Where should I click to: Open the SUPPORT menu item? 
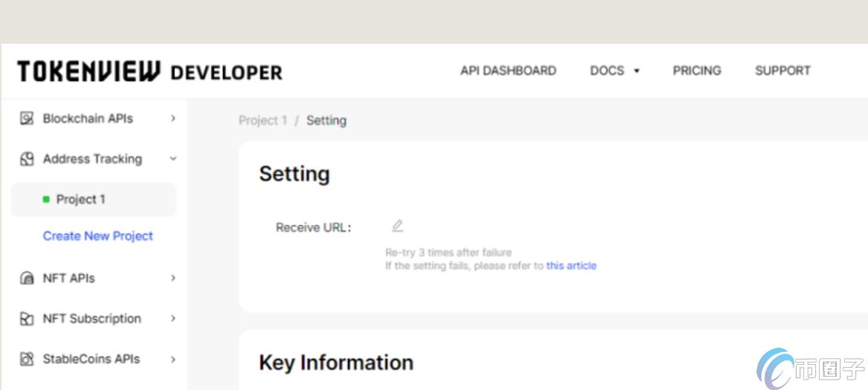pos(782,71)
